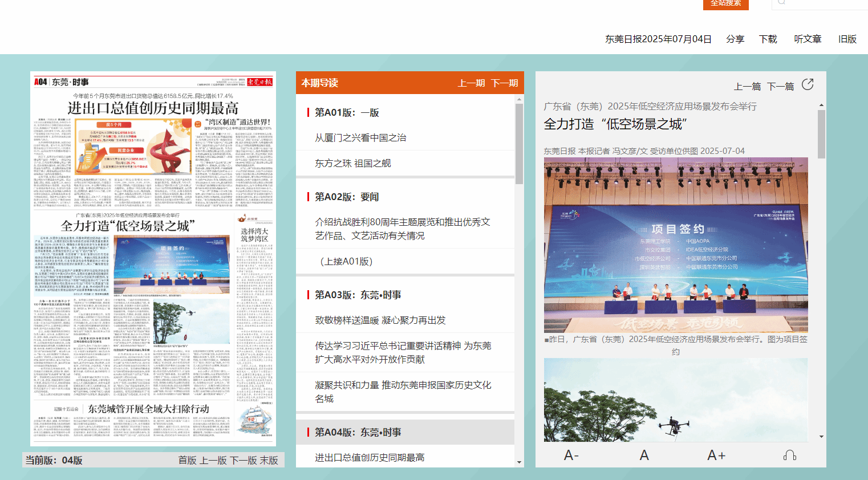Image resolution: width=868 pixels, height=480 pixels.
Task: Increase font size with A+ button
Action: [x=716, y=455]
